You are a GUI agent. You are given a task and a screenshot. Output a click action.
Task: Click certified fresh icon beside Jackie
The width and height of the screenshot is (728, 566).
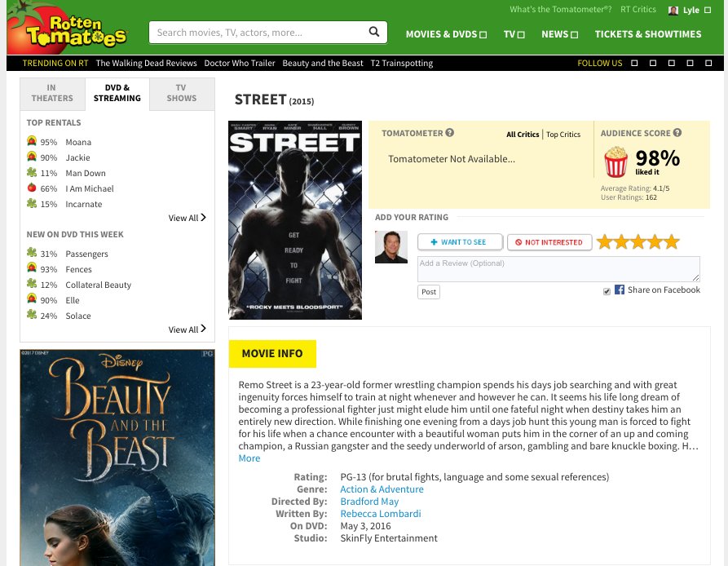pyautogui.click(x=32, y=157)
